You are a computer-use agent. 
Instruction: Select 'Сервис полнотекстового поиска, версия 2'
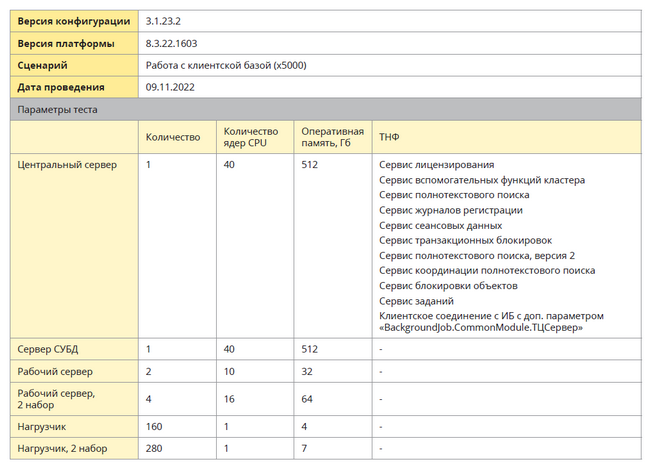coord(477,256)
